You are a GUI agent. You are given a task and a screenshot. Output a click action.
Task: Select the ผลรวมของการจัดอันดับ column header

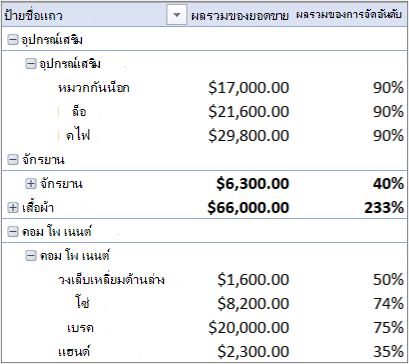[349, 15]
